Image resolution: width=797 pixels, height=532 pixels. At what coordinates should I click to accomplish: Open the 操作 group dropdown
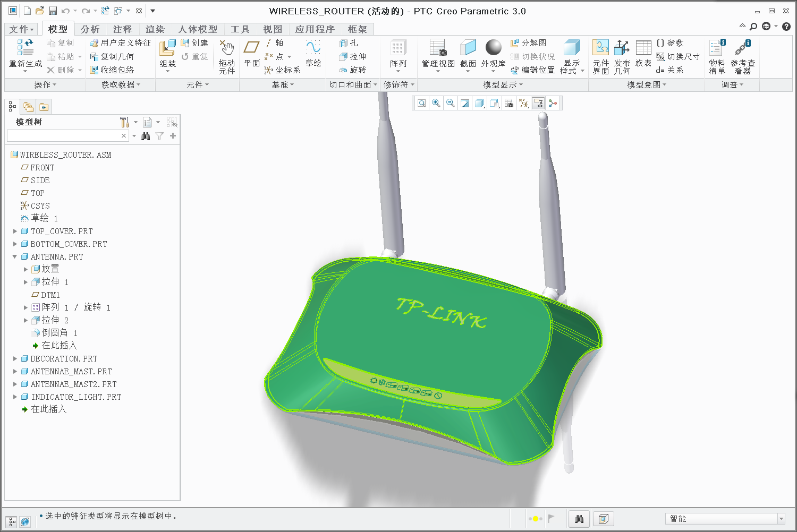45,85
